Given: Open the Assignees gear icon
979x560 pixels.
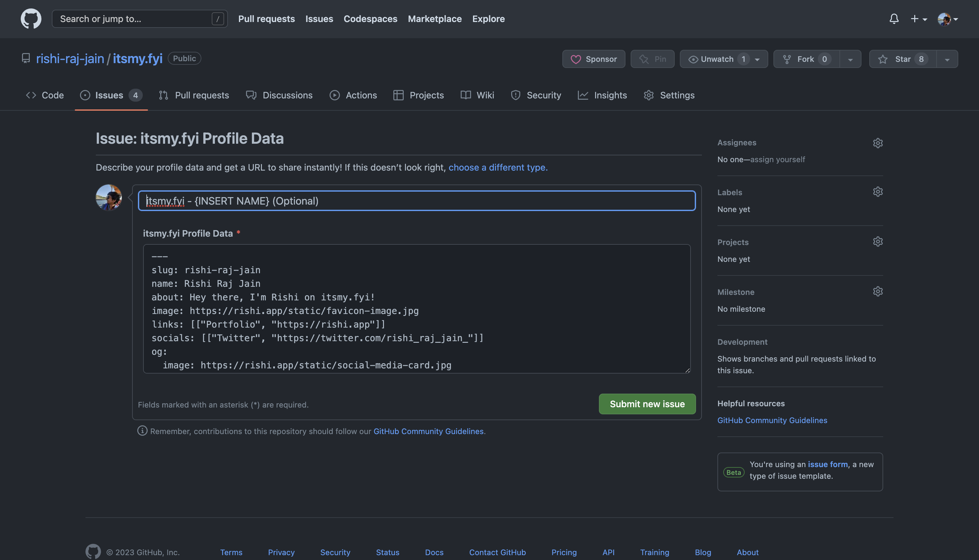Looking at the screenshot, I should point(877,143).
